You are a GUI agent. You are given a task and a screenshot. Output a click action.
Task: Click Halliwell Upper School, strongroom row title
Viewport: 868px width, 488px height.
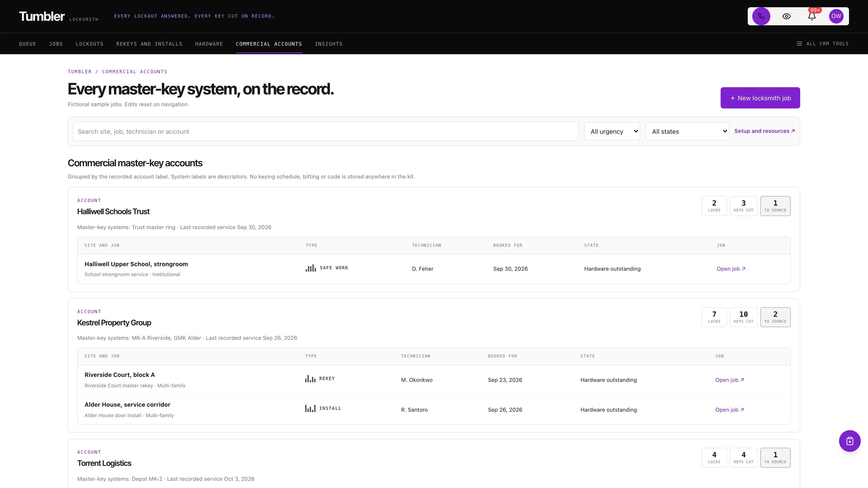click(x=136, y=264)
